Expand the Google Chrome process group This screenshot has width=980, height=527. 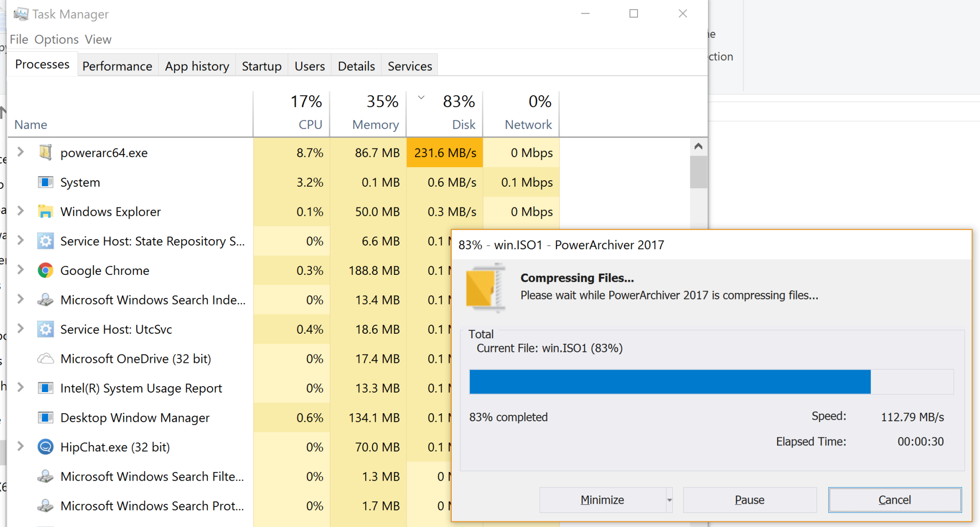coord(21,270)
